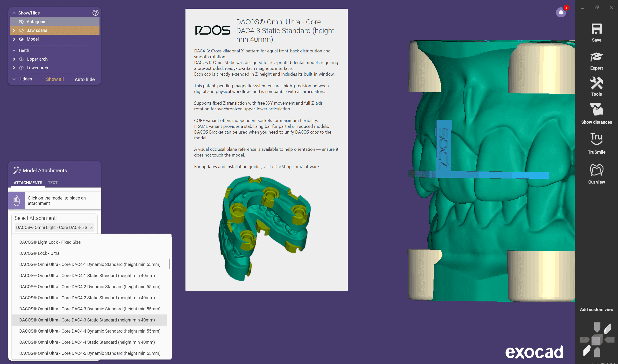Screen dimensions: 618x364
Task: Toggle Upper arch visibility
Action: tap(21, 59)
